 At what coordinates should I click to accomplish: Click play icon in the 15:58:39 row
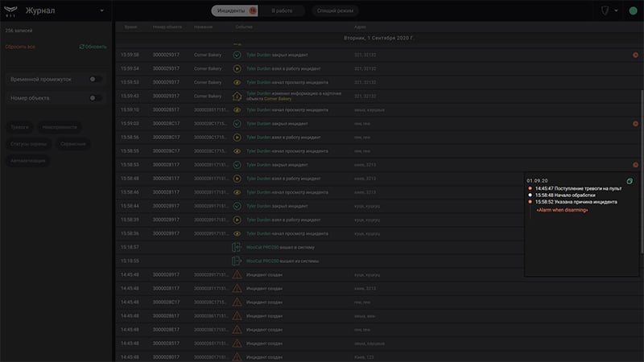(x=237, y=220)
